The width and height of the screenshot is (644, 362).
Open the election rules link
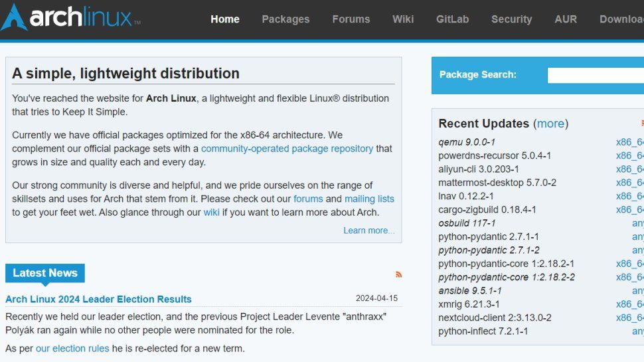72,348
